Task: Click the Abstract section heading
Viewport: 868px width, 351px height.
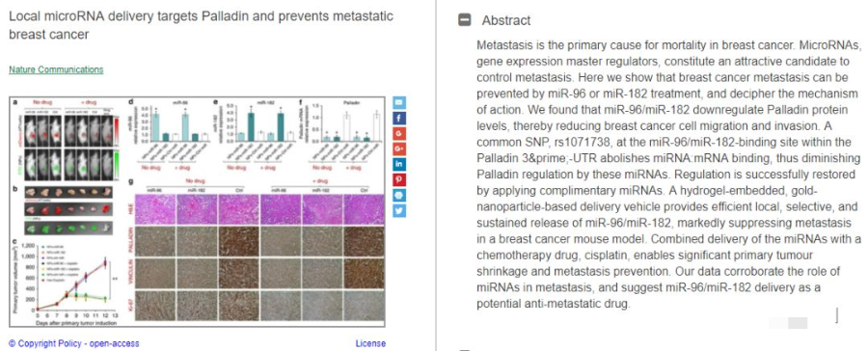Action: pyautogui.click(x=506, y=20)
